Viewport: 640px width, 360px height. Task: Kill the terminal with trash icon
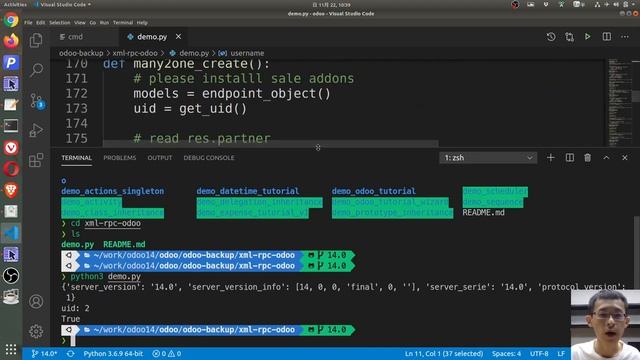tap(587, 158)
